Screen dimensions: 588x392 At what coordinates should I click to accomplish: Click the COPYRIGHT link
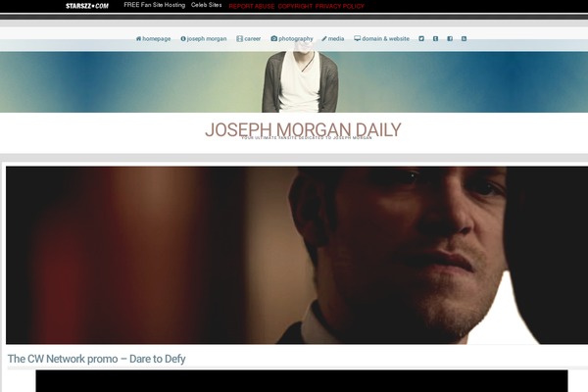point(295,7)
